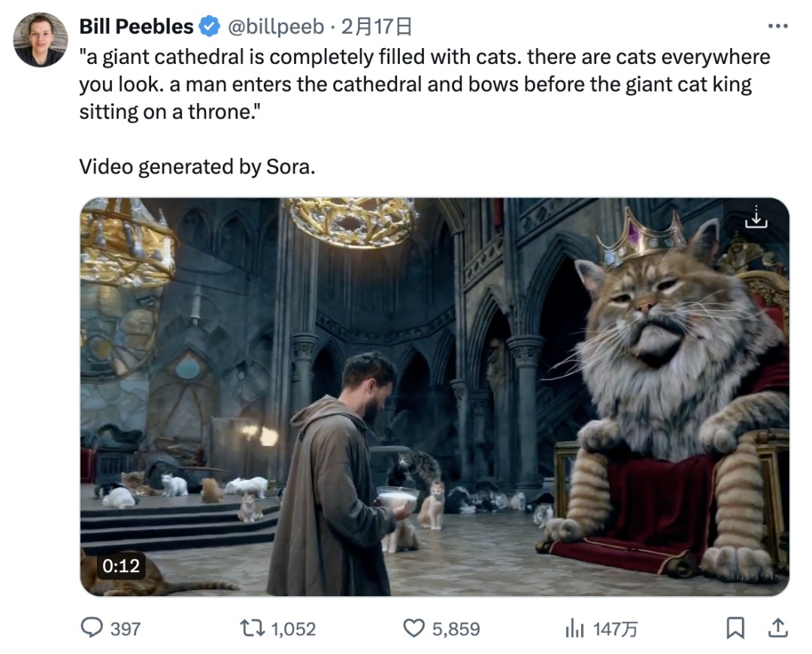Screen dimensions: 812x654
Task: Click the 0:12 video duration badge
Action: [120, 565]
